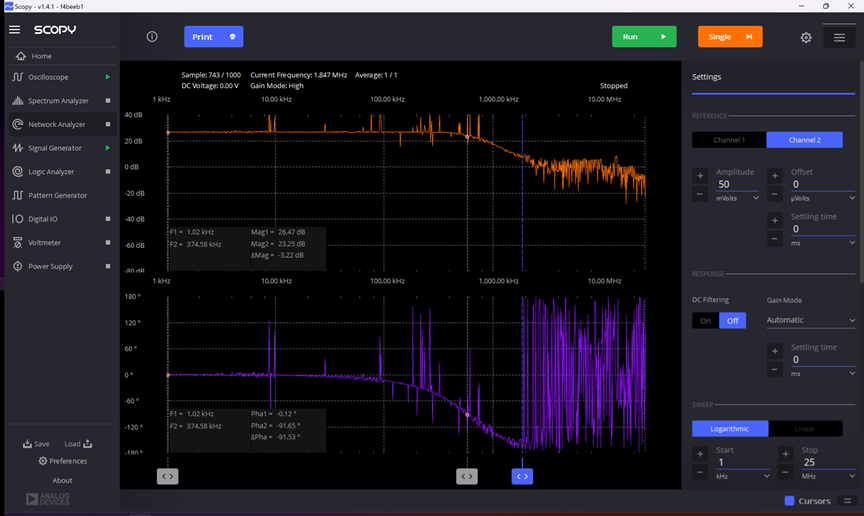Open the Print dropdown arrow
The height and width of the screenshot is (516, 864).
click(x=233, y=36)
